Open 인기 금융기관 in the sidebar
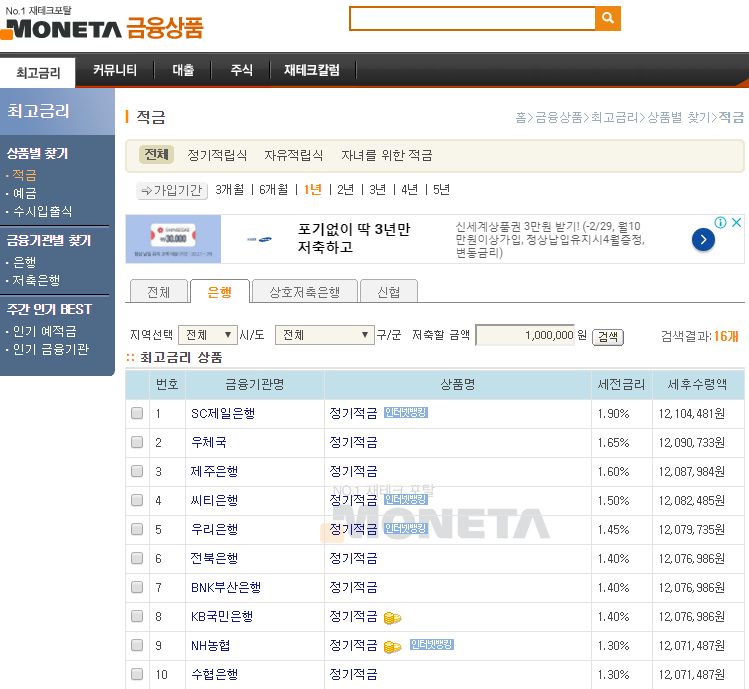 pos(51,349)
